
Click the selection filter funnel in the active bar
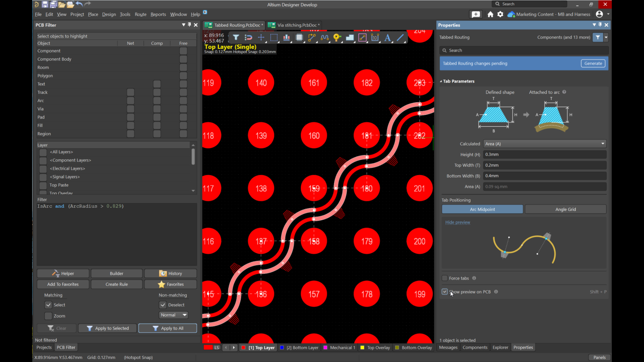(236, 38)
